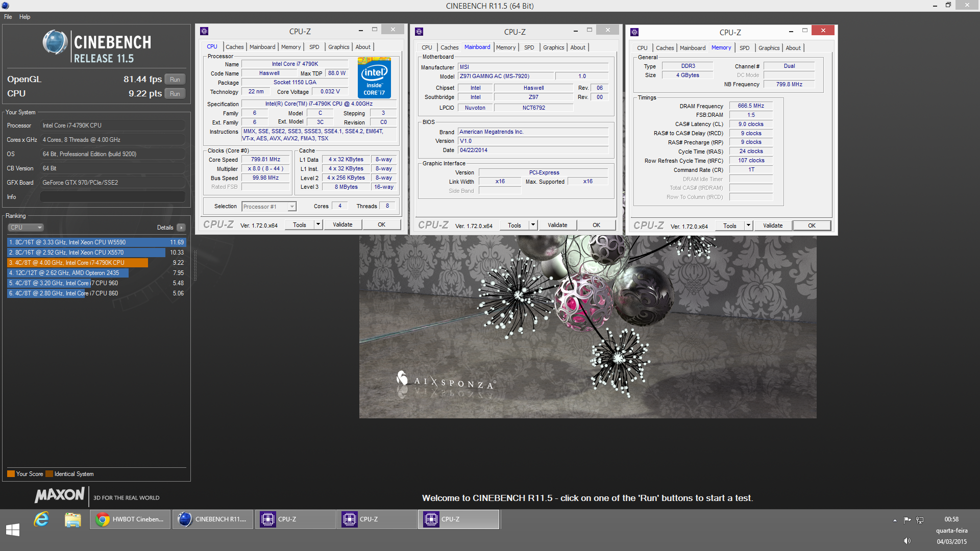The height and width of the screenshot is (551, 980).
Task: Click the taskbar clock showing 00:58
Action: 951,519
